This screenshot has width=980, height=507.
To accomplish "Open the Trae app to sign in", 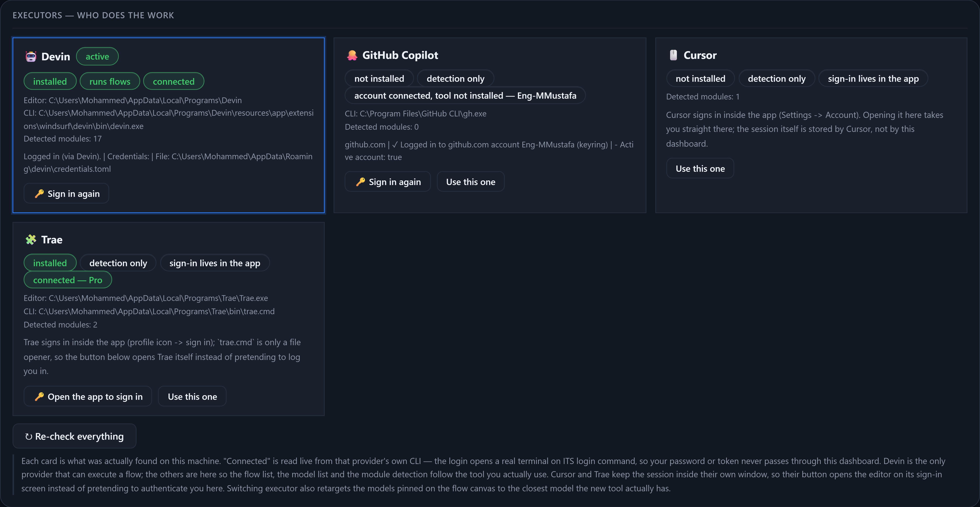I will (x=88, y=396).
